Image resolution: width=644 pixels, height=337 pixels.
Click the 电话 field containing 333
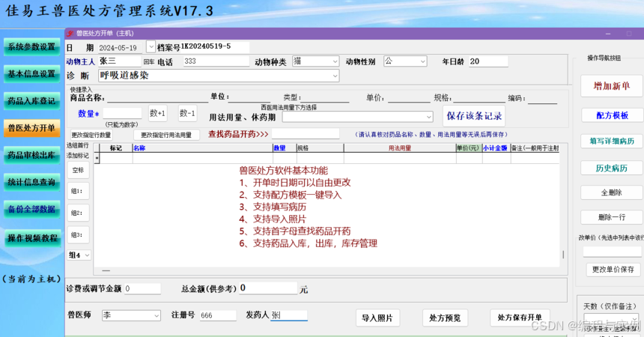click(x=216, y=61)
